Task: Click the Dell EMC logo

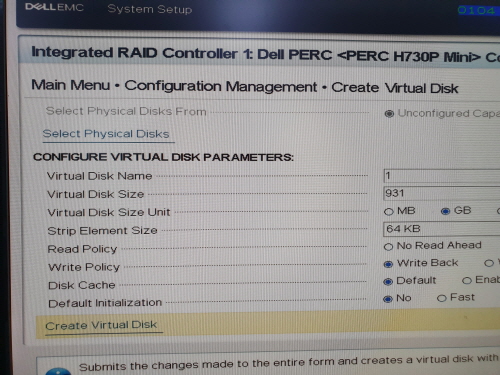Action: coord(54,7)
